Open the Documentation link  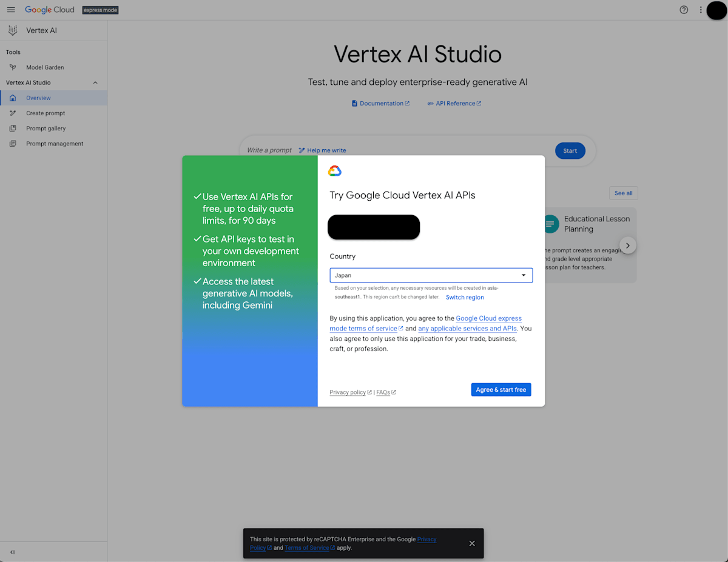coord(380,103)
